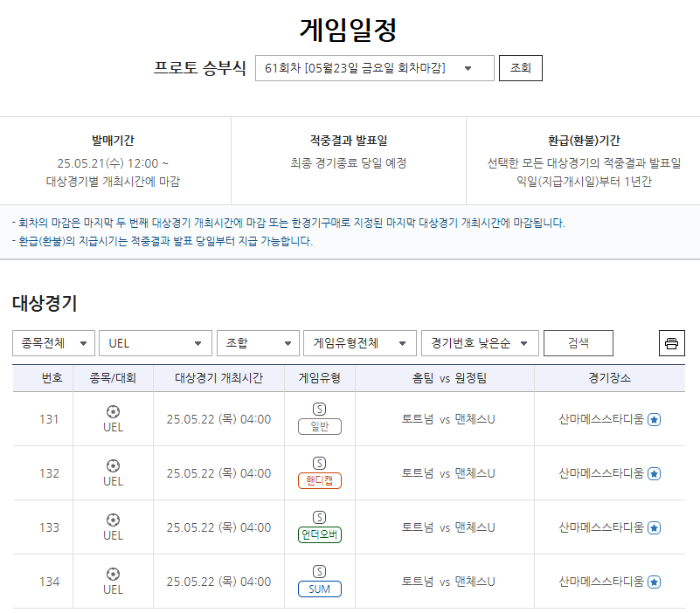Image resolution: width=700 pixels, height=613 pixels.
Task: Click the stadium star icon for match 131
Action: [655, 419]
